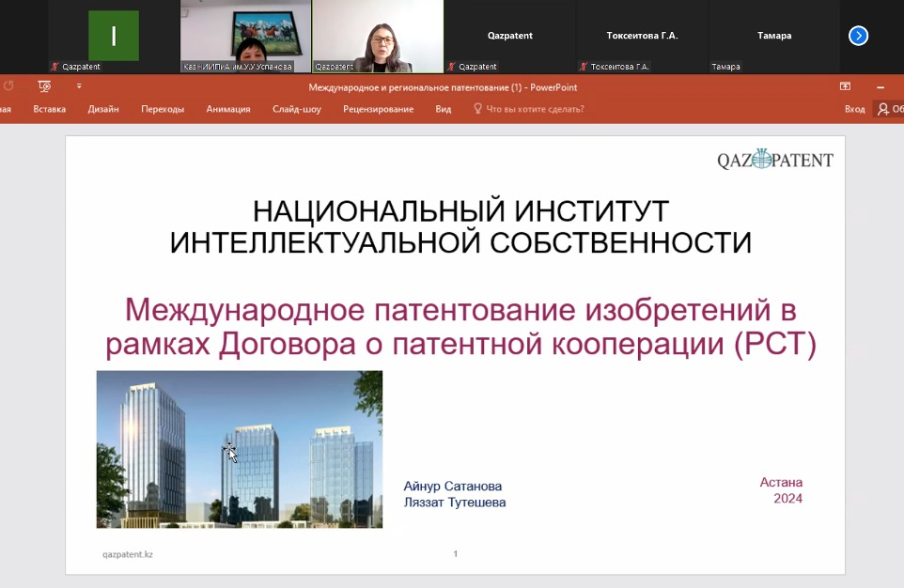
Task: Show next participants with the blue arrow
Action: 858,36
